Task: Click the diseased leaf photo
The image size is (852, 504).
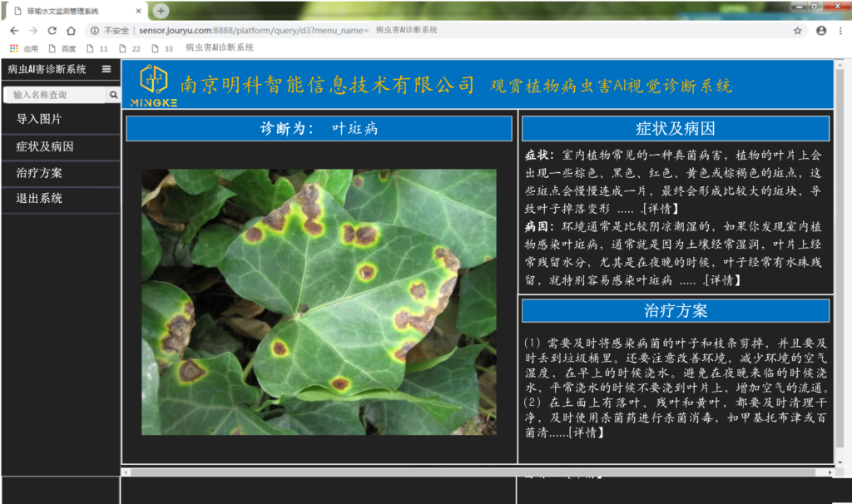Action: click(319, 302)
